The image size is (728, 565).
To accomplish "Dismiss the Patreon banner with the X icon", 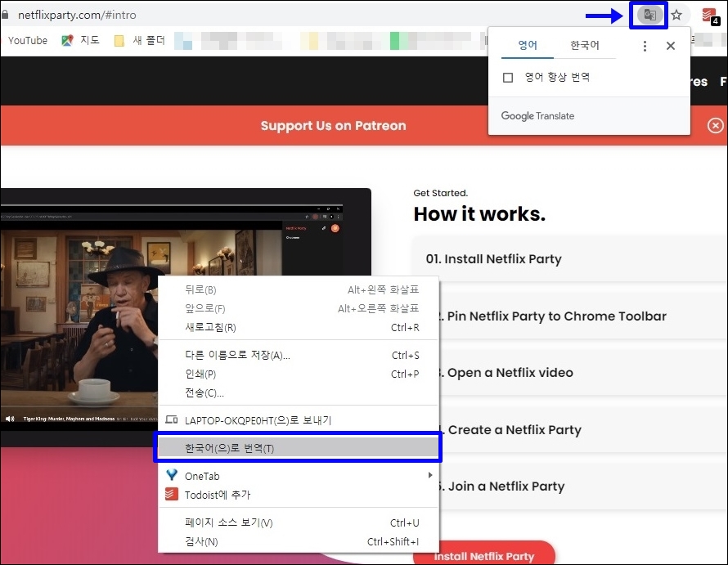I will pos(716,125).
